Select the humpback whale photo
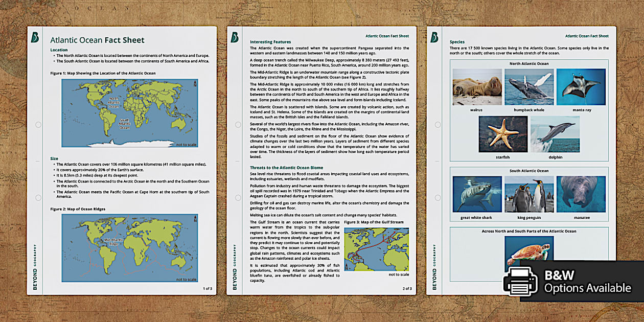 [x=528, y=87]
